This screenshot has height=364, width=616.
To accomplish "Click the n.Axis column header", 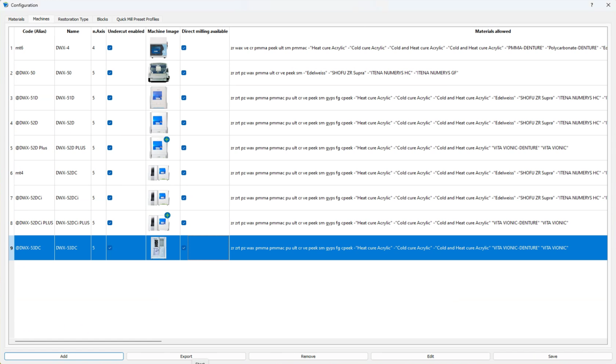I will coord(99,31).
